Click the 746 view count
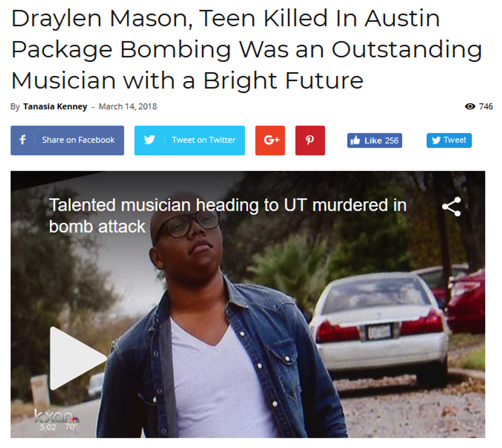 tap(486, 107)
